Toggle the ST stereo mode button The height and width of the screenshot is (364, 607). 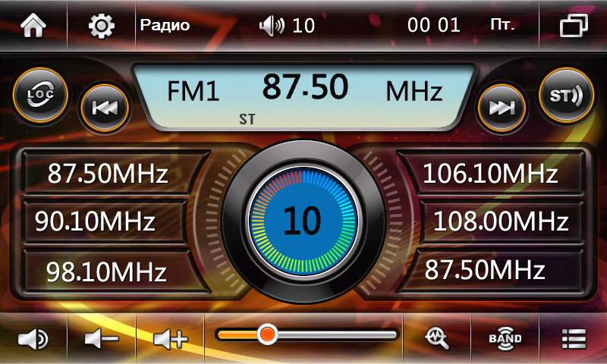[566, 96]
